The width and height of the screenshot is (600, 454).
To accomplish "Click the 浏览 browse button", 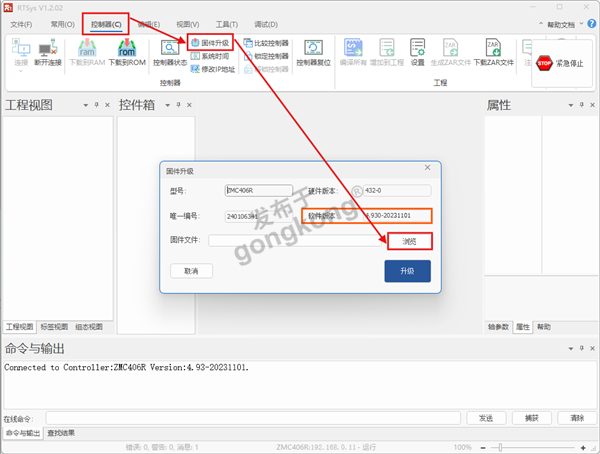I will (x=409, y=242).
